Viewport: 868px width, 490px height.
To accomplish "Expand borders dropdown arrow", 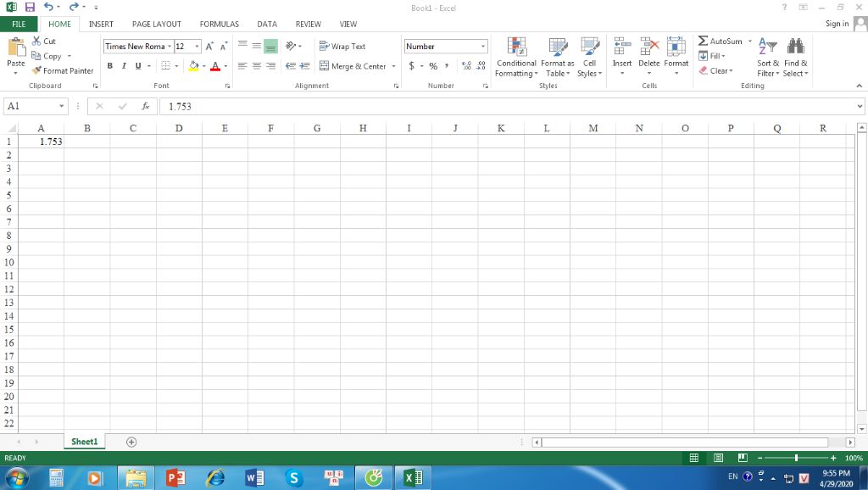I will coord(176,66).
